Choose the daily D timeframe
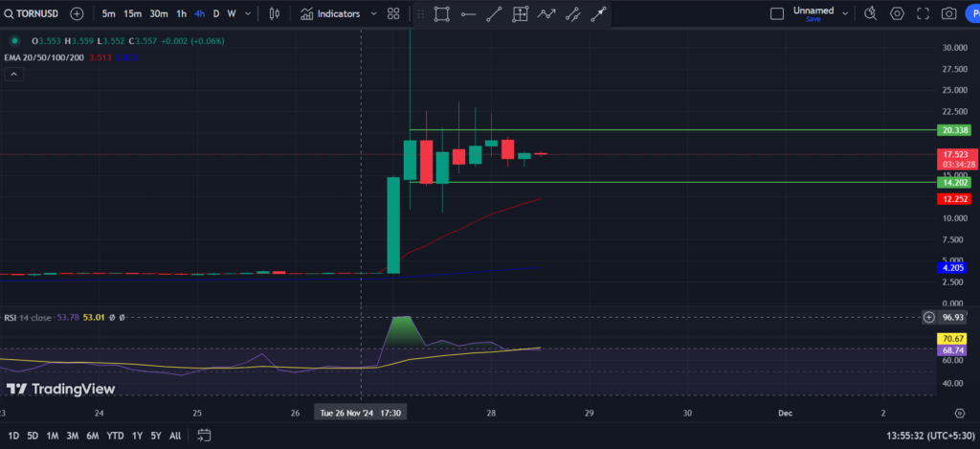 pos(216,13)
